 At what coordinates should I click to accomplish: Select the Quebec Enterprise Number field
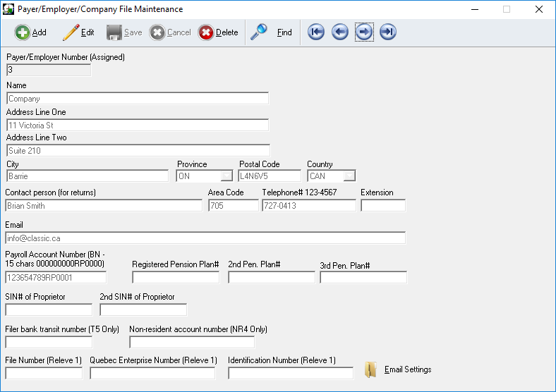pyautogui.click(x=152, y=374)
